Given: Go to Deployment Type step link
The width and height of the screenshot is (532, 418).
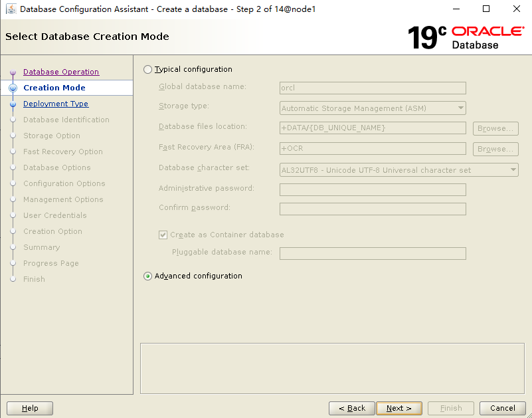Looking at the screenshot, I should tap(56, 104).
